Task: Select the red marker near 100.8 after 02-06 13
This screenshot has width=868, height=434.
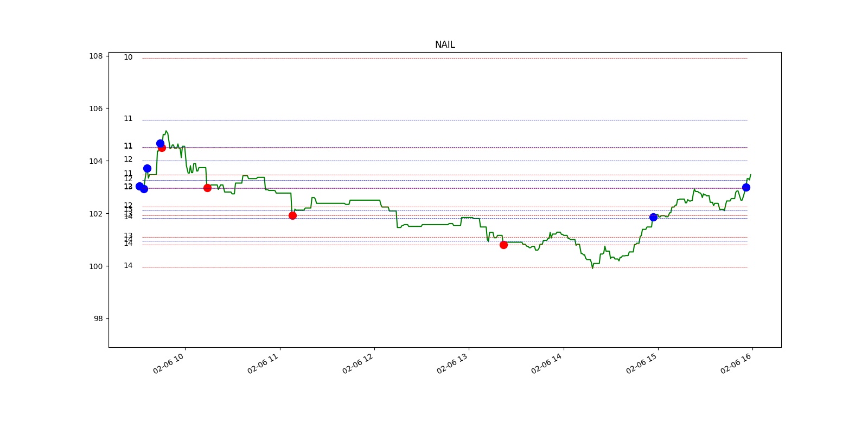Action: [503, 245]
